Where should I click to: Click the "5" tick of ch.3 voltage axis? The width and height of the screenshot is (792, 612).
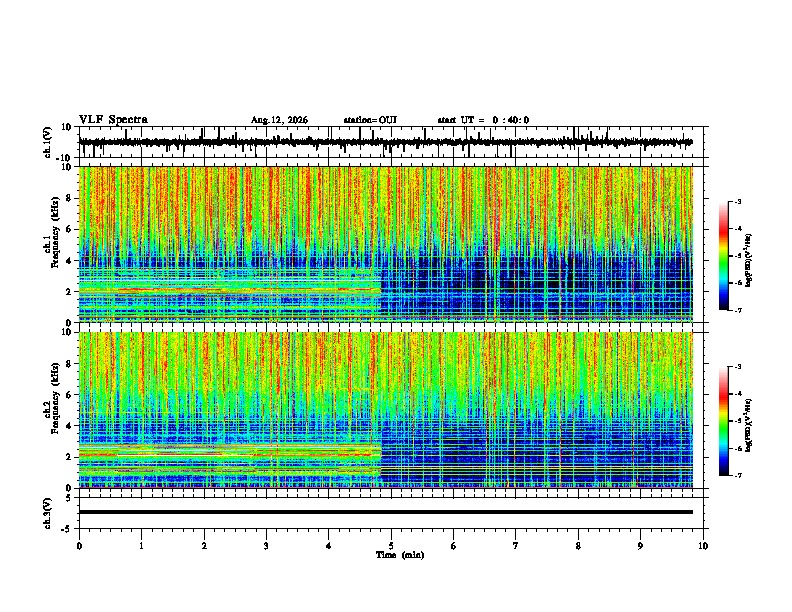70,497
